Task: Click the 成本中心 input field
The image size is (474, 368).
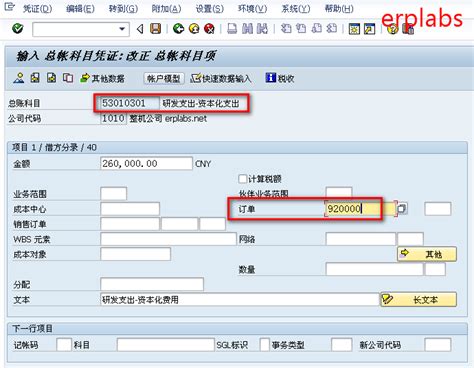Action: tap(130, 209)
